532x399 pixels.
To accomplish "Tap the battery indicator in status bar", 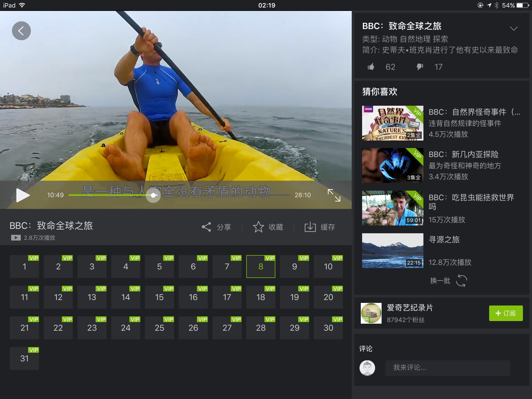I will coord(523,5).
